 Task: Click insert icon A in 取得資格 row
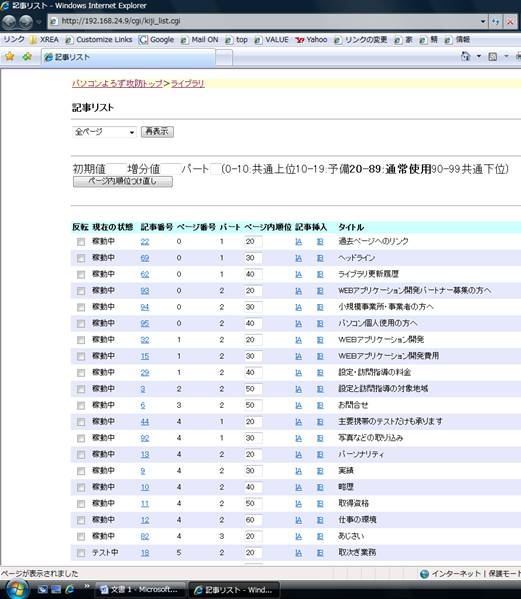coord(298,503)
